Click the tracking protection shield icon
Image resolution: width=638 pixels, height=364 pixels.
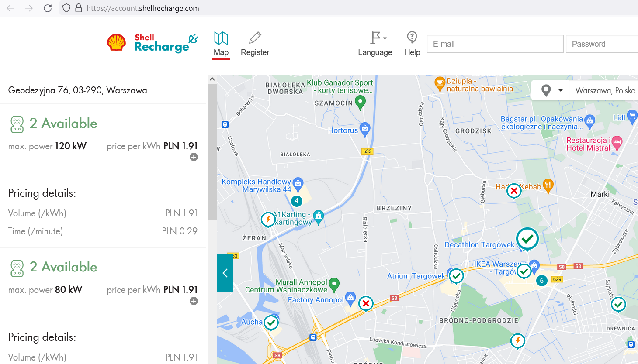point(66,8)
